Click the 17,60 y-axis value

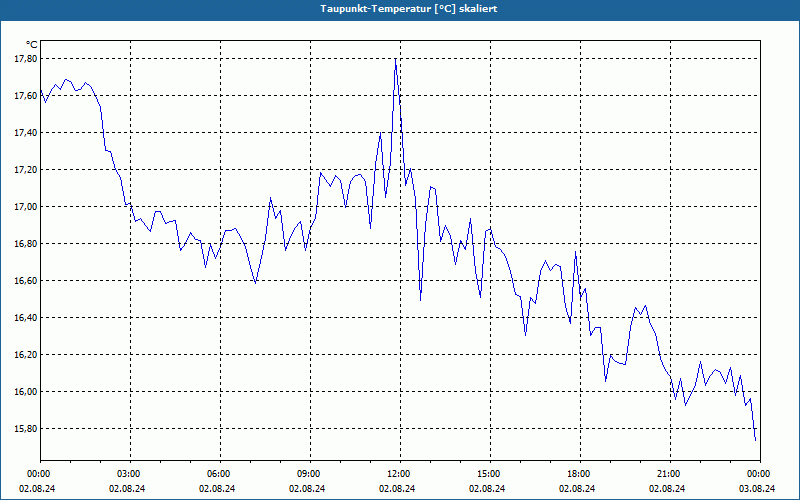(x=27, y=96)
